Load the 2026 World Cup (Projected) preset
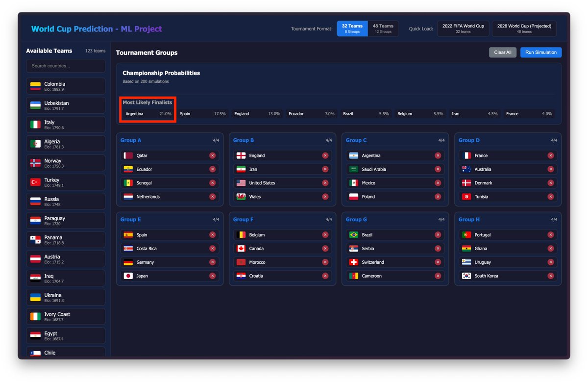This screenshot has height=383, width=588. (x=524, y=28)
